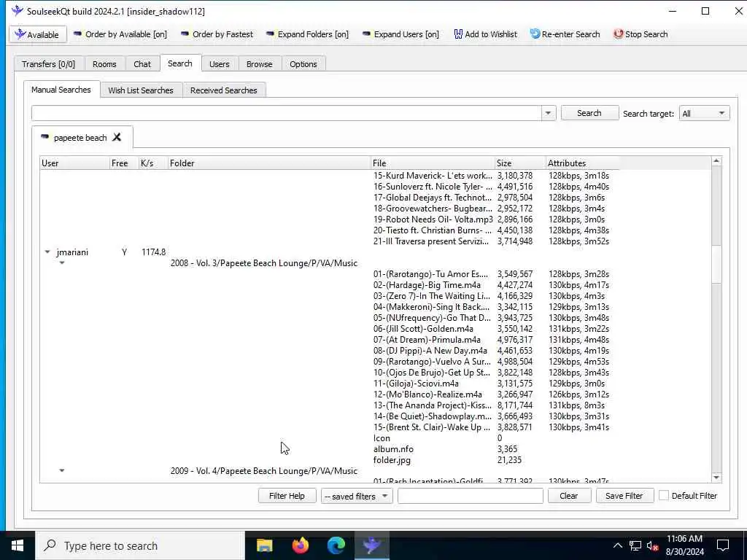
Task: Switch to Wish List Searches sub-tab
Action: click(x=141, y=90)
